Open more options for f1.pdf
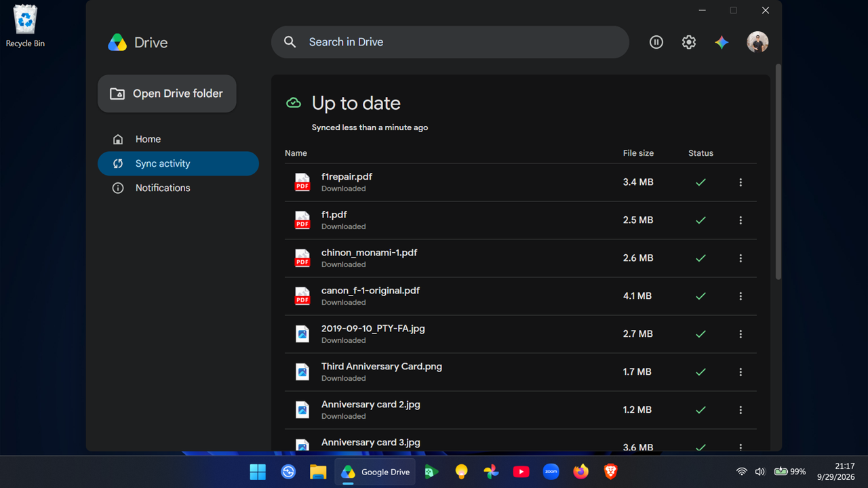The image size is (868, 488). pos(741,220)
